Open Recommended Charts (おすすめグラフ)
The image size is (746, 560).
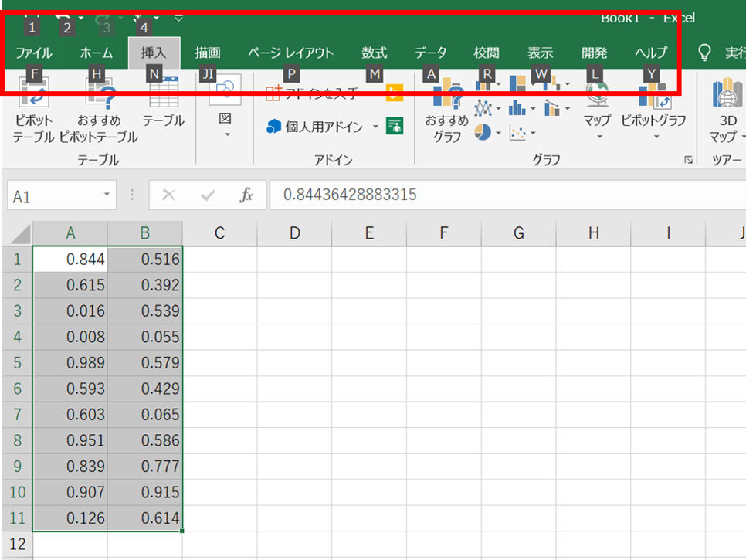pyautogui.click(x=446, y=112)
